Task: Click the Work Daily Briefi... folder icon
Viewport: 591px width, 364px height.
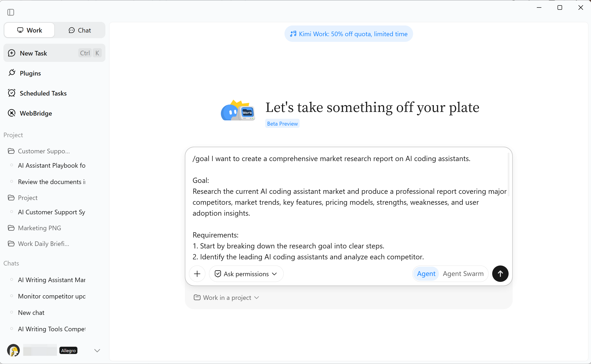Action: [11, 244]
